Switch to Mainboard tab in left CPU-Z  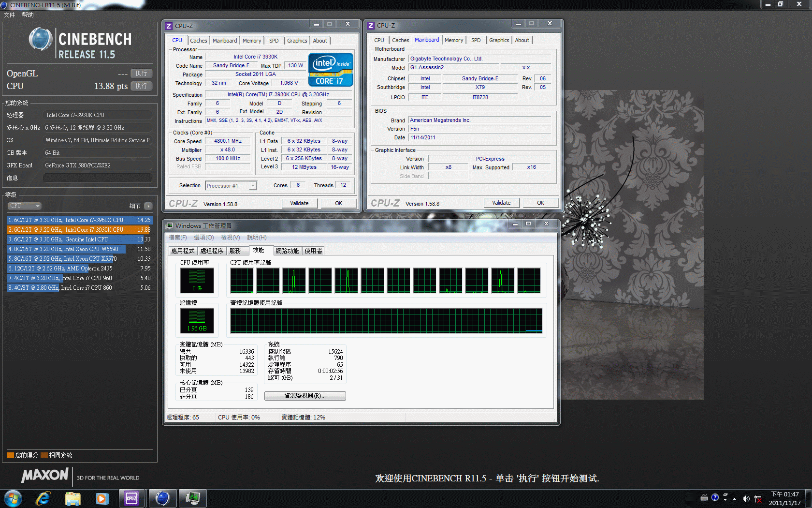click(x=225, y=41)
